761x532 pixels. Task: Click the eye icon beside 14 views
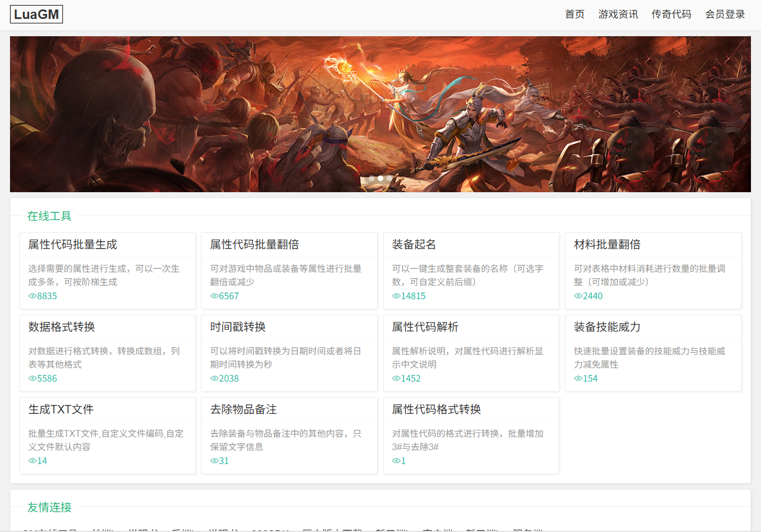[x=32, y=461]
